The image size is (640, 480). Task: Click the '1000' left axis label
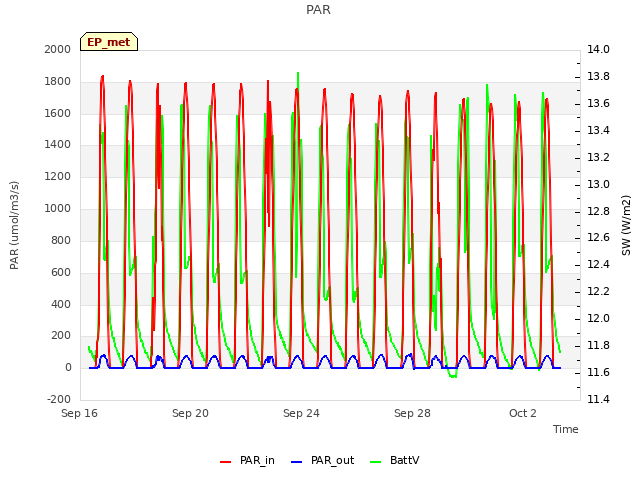pos(58,209)
